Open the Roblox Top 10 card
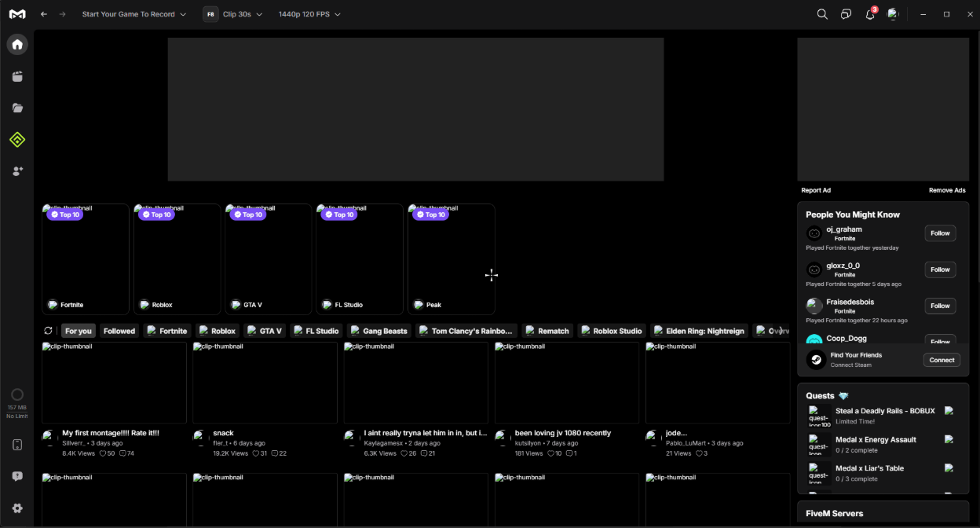980x528 pixels. 177,259
